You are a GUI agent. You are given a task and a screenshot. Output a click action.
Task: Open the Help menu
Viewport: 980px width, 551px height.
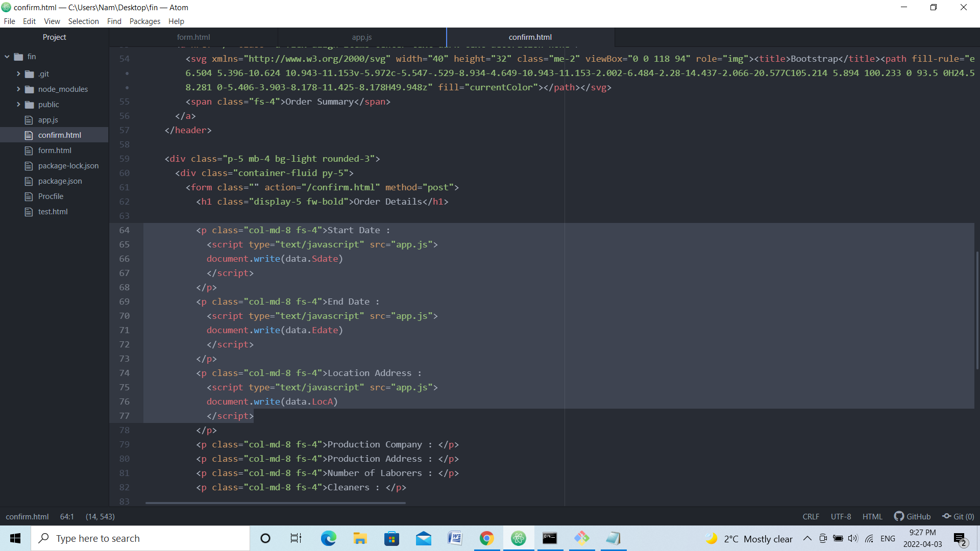176,21
